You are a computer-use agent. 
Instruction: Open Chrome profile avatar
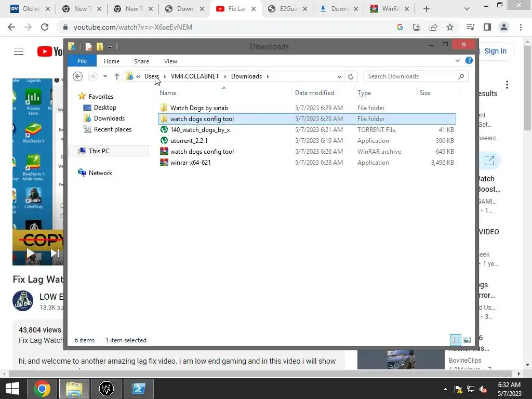coord(504,27)
